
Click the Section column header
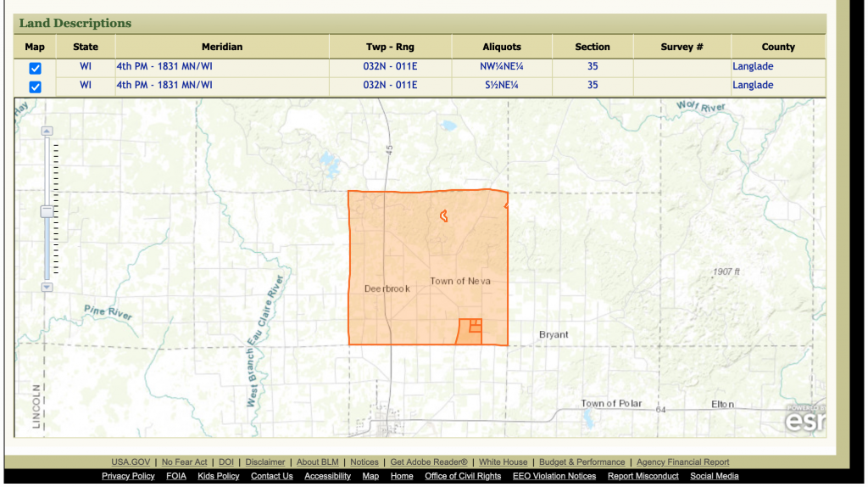(593, 47)
